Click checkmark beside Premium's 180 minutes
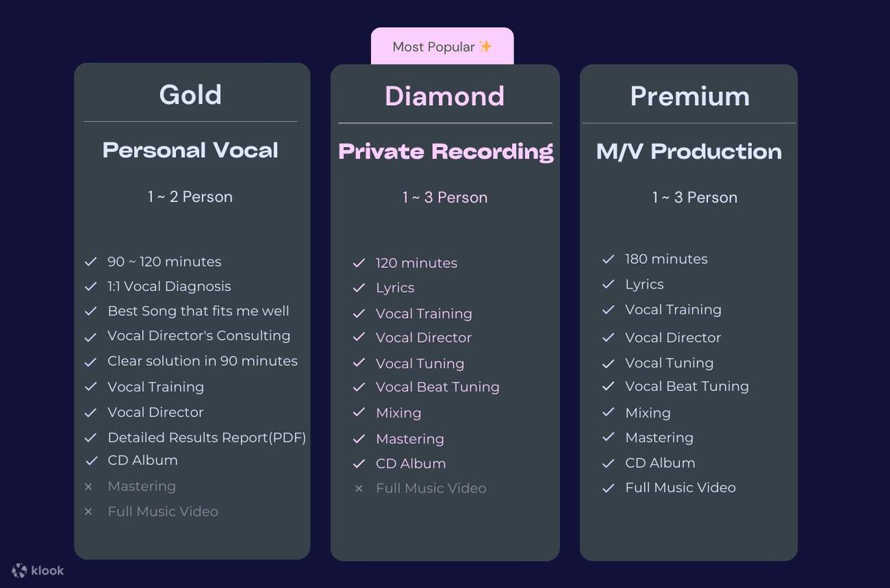This screenshot has width=890, height=588. point(608,259)
